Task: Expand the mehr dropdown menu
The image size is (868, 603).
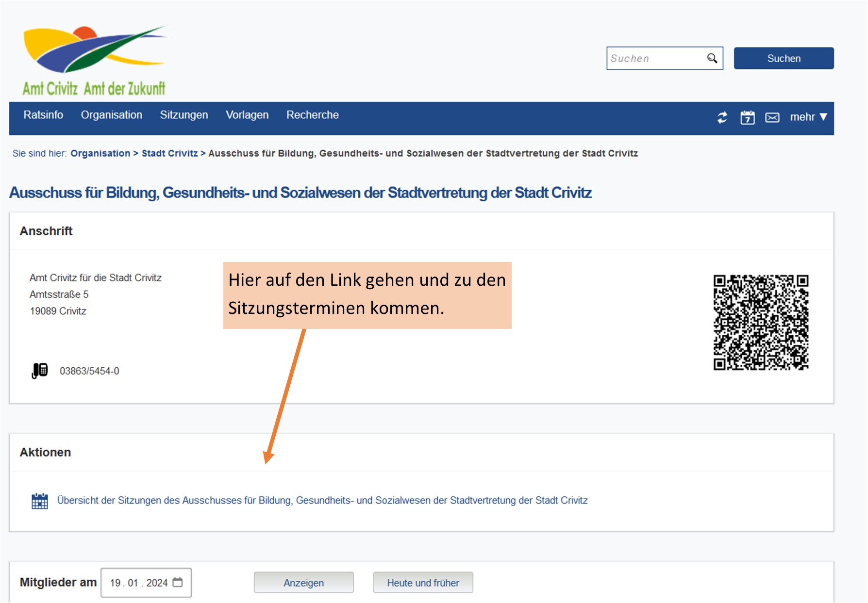Action: point(808,117)
